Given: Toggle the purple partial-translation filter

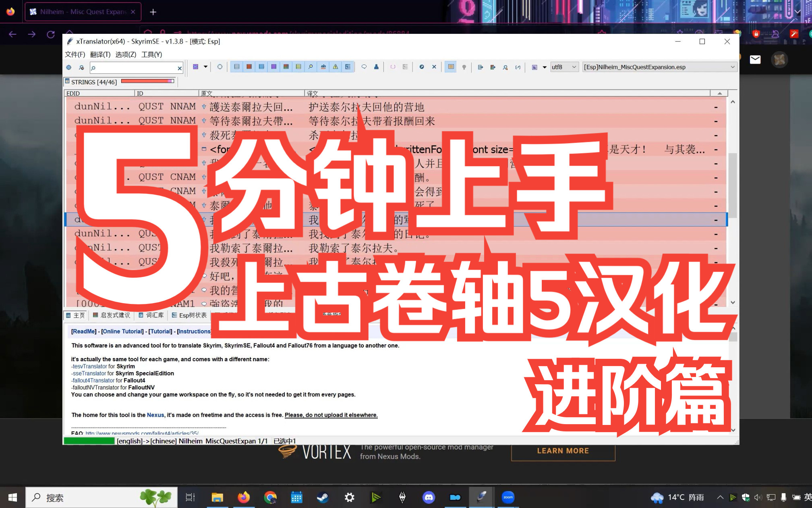Looking at the screenshot, I should (273, 67).
